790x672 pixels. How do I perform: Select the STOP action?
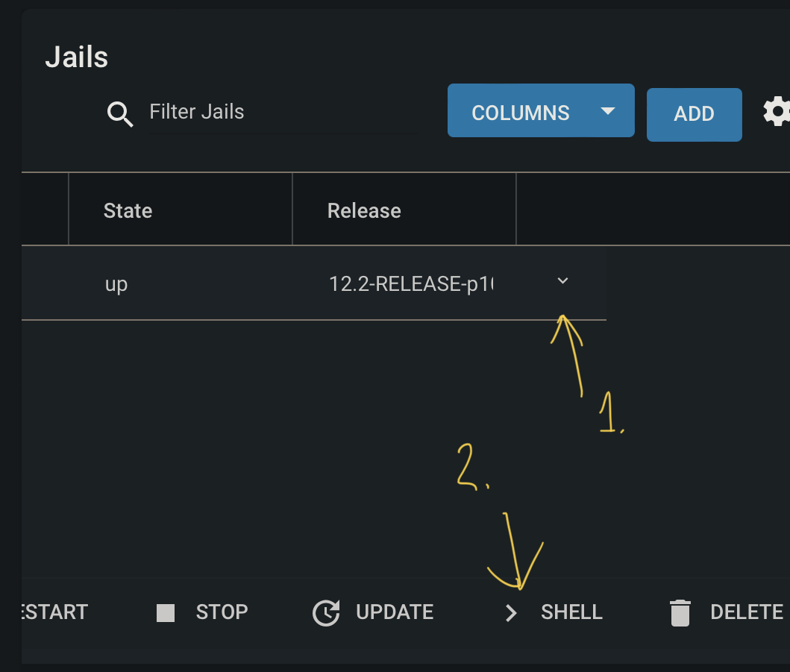(222, 612)
